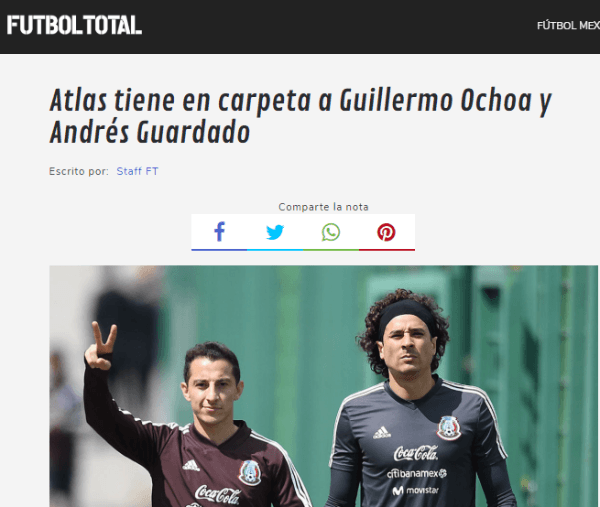Send the article through WhatsApp

coord(331,232)
